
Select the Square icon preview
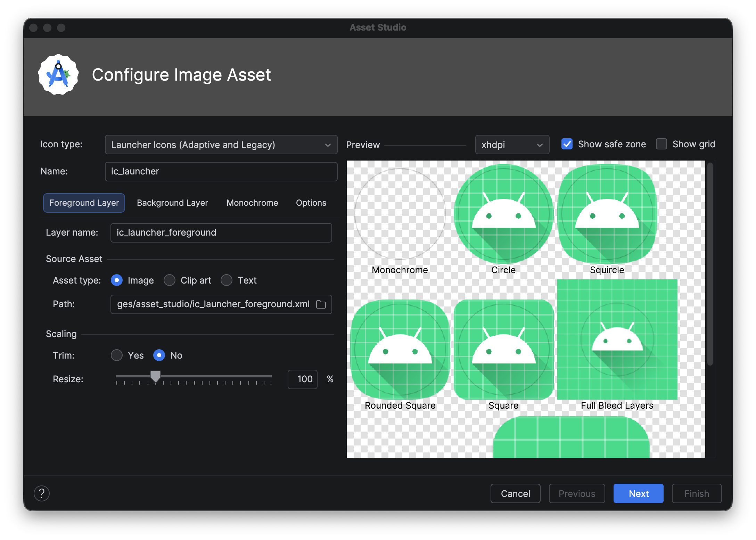[503, 349]
